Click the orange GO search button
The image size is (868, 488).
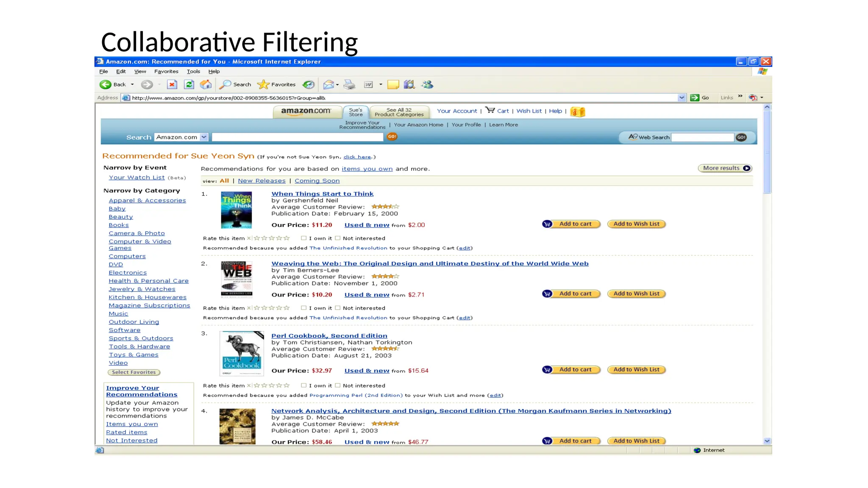click(x=392, y=137)
